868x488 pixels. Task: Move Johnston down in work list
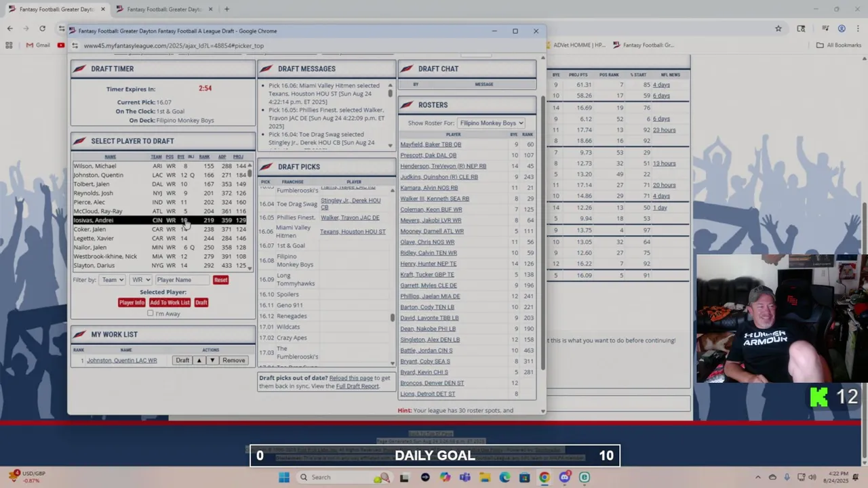click(x=212, y=361)
